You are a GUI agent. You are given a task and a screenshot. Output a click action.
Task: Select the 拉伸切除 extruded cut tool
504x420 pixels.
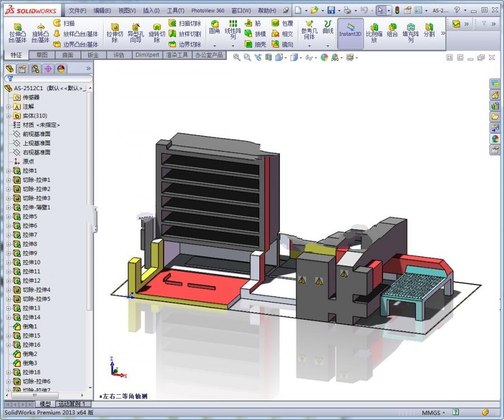pyautogui.click(x=114, y=33)
